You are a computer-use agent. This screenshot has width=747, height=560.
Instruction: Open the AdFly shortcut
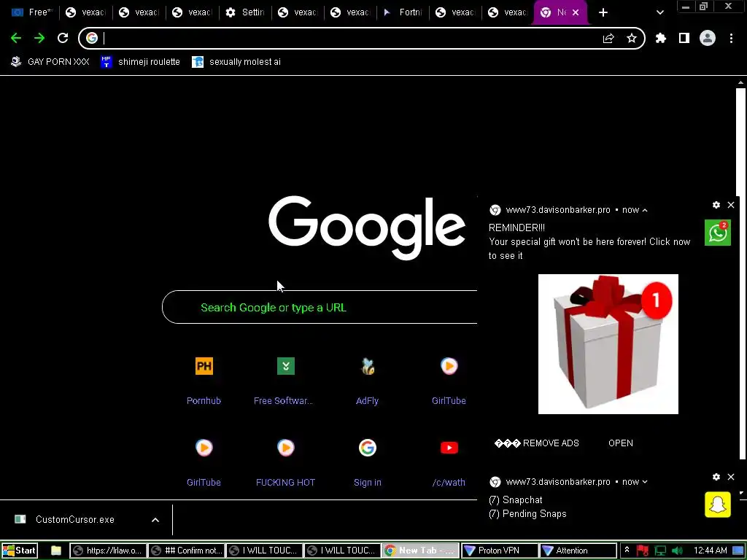point(368,381)
